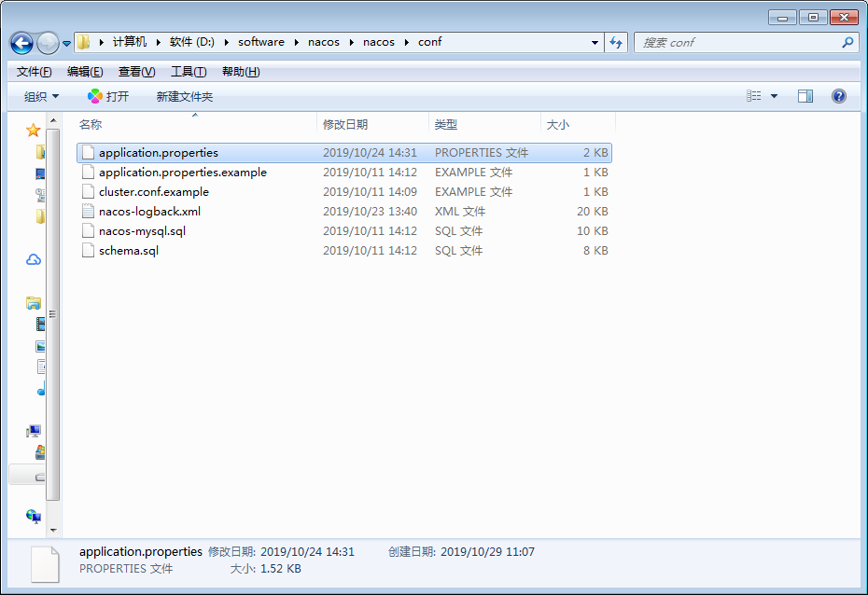Open the Documents library icon in sidebar
Screen dimensions: 868x595
tap(40, 367)
